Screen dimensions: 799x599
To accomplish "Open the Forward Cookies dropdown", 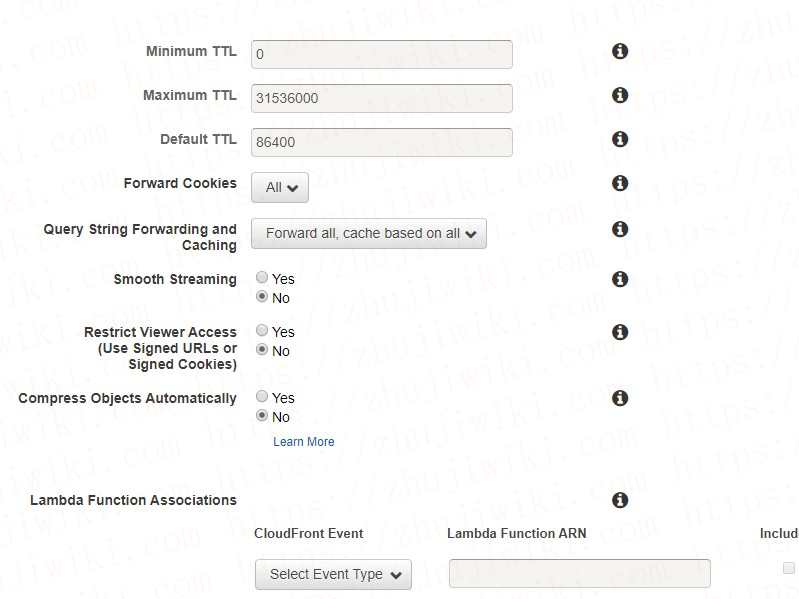I will click(280, 187).
